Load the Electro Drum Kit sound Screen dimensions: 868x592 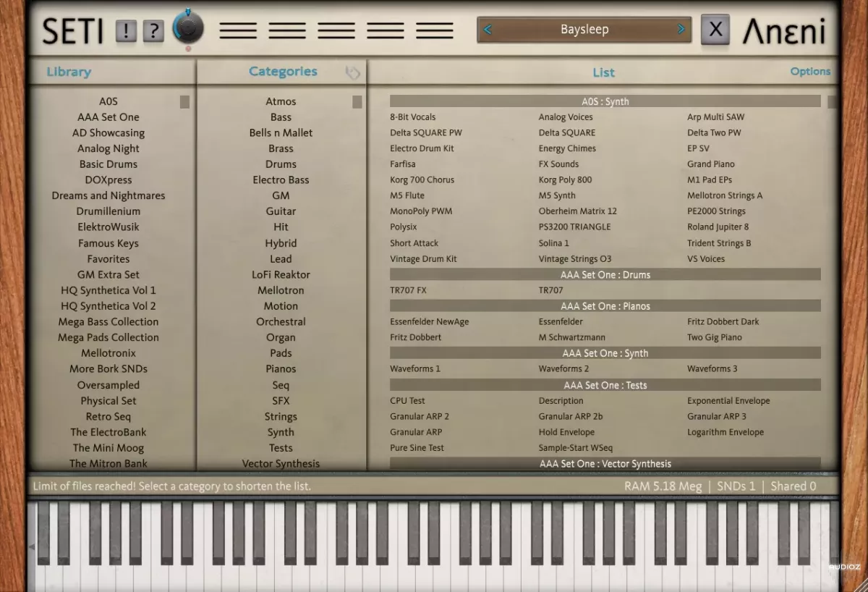coord(422,149)
